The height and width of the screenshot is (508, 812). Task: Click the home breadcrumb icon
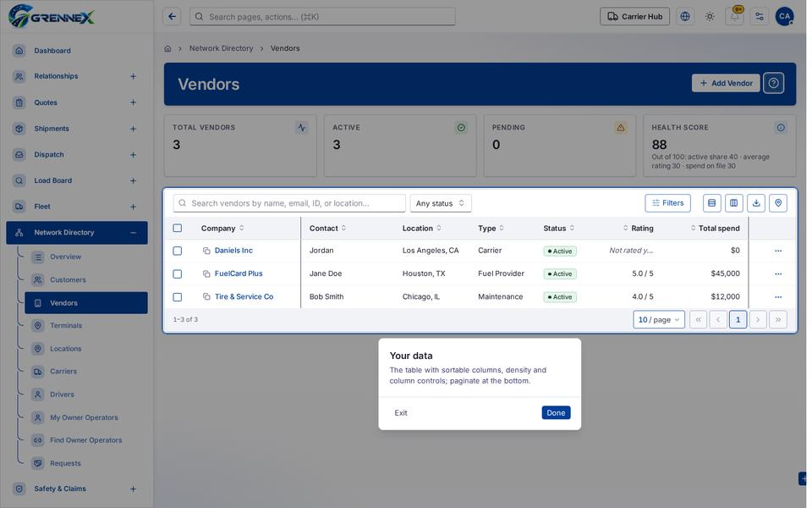(167, 49)
